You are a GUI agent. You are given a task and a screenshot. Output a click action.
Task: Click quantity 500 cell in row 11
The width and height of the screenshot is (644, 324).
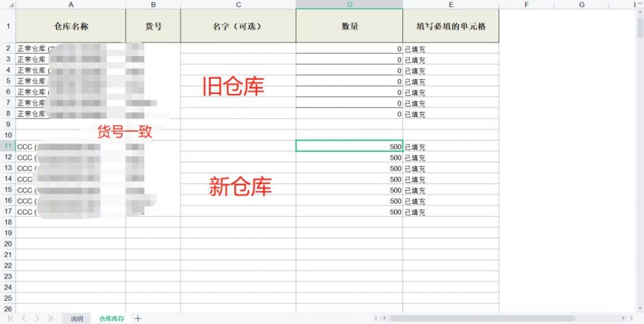(x=350, y=146)
